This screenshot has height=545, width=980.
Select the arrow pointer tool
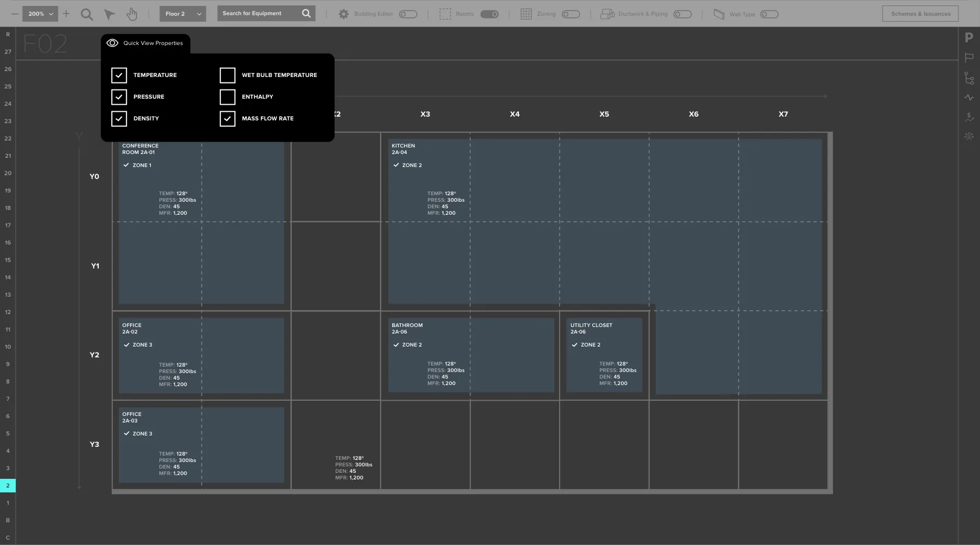(110, 14)
